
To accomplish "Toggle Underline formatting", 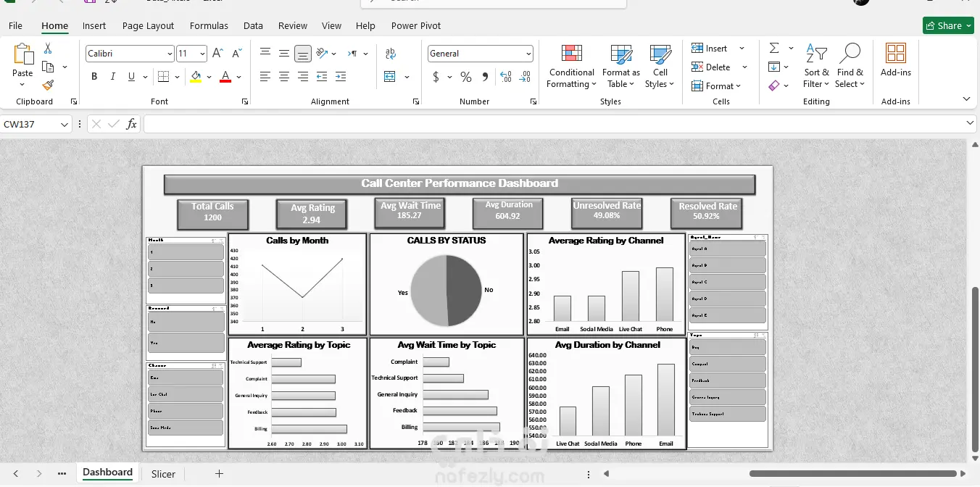I will (131, 76).
